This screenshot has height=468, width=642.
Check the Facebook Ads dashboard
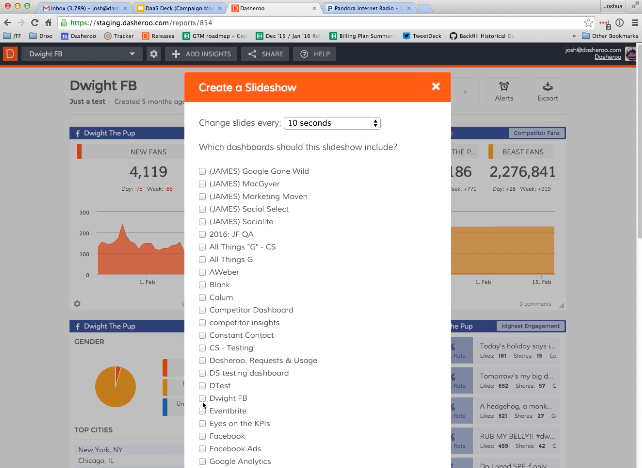[202, 449]
